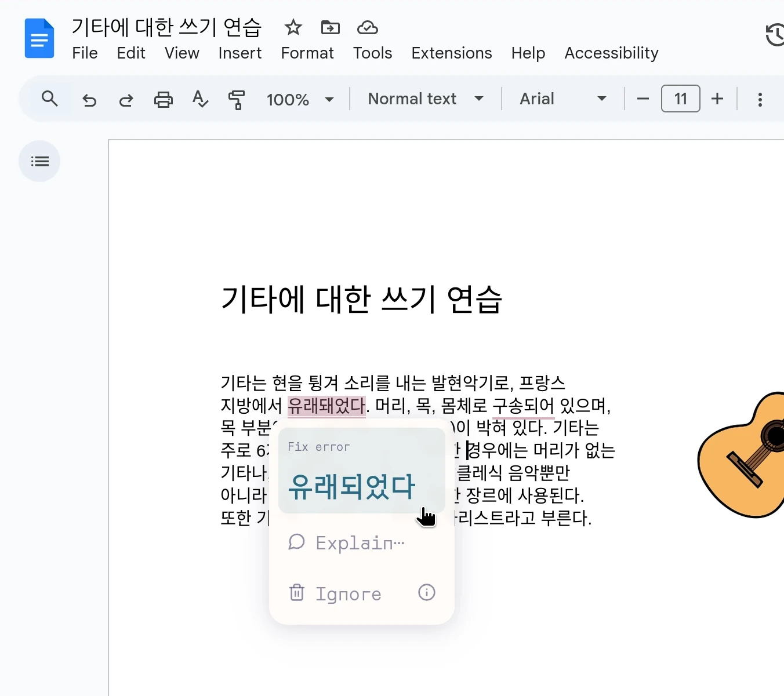The width and height of the screenshot is (784, 696).
Task: Undo the last action
Action: click(x=89, y=99)
